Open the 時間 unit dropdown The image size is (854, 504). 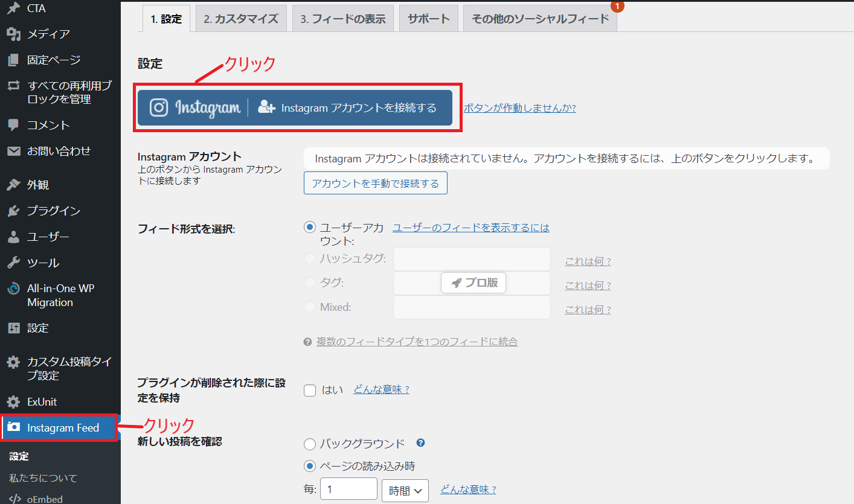(405, 491)
